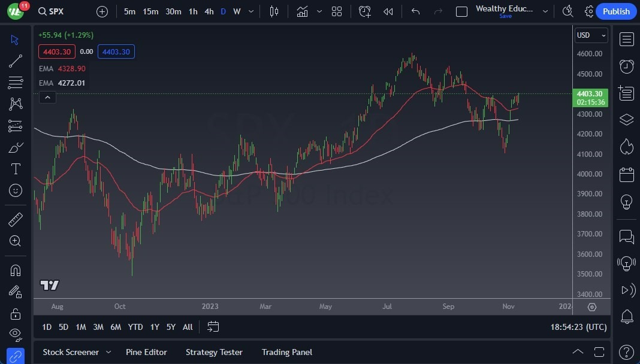The image size is (640, 364).
Task: Select the trend line drawing tool
Action: [x=15, y=60]
